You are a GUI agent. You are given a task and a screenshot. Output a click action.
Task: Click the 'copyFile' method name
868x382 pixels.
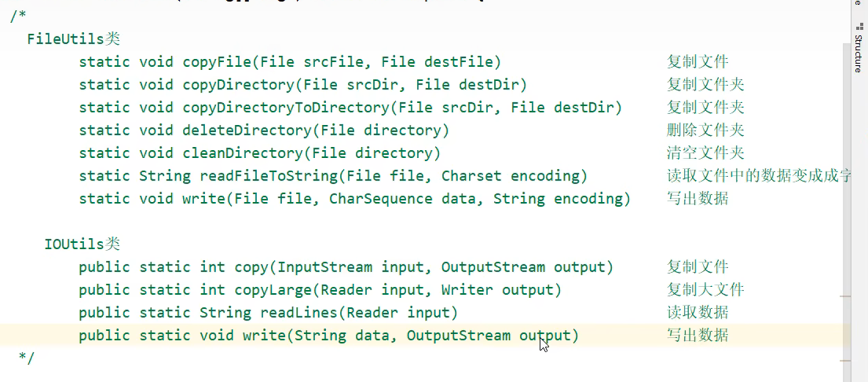pyautogui.click(x=218, y=62)
